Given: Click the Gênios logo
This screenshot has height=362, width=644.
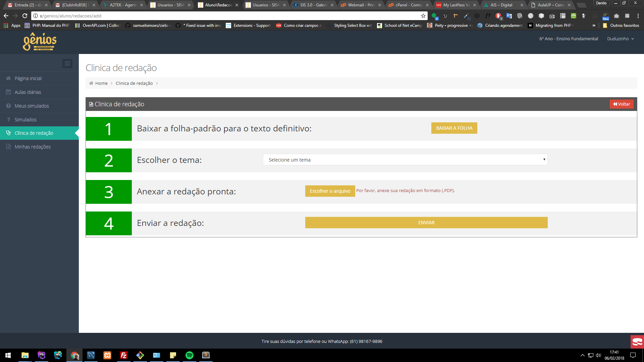Looking at the screenshot, I should pyautogui.click(x=40, y=42).
